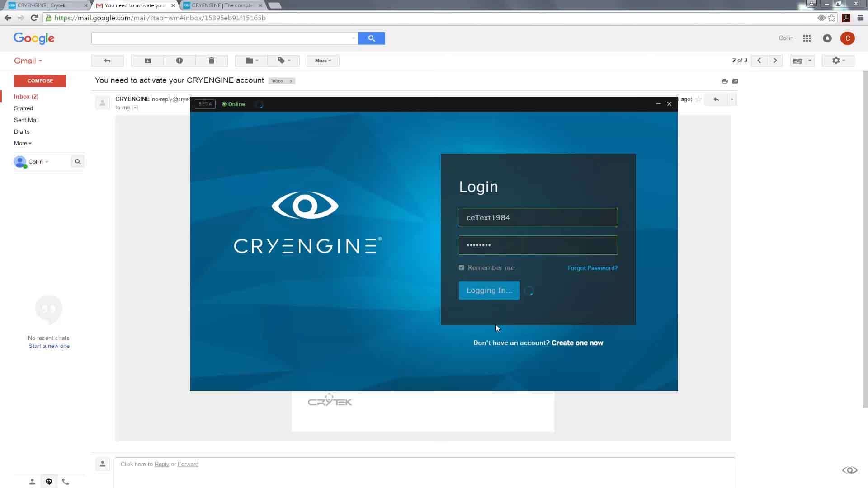Open Gmail notifications bell

click(827, 38)
